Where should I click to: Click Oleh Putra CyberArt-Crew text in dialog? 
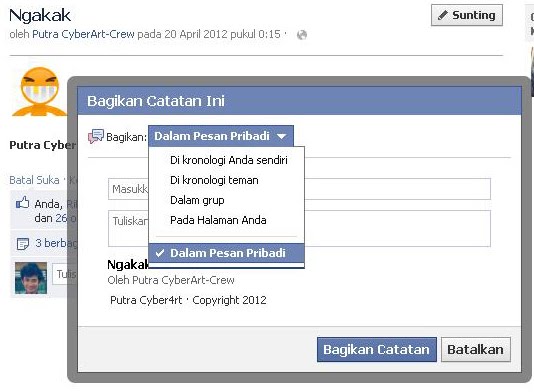(x=171, y=280)
